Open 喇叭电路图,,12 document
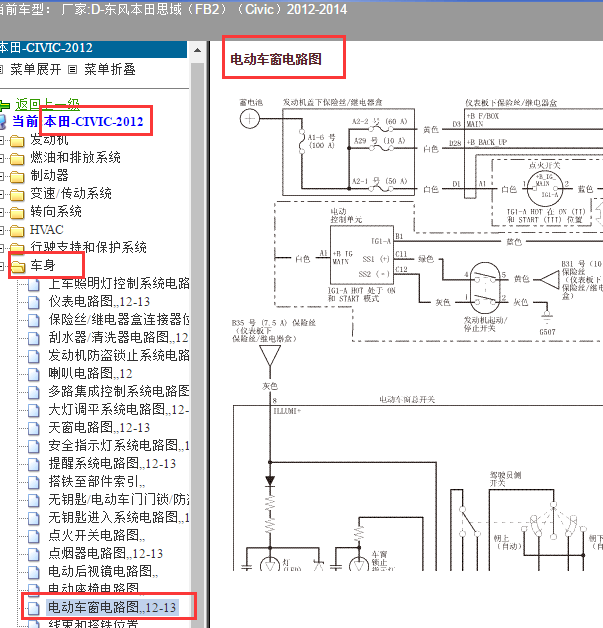The height and width of the screenshot is (628, 603). click(x=90, y=373)
